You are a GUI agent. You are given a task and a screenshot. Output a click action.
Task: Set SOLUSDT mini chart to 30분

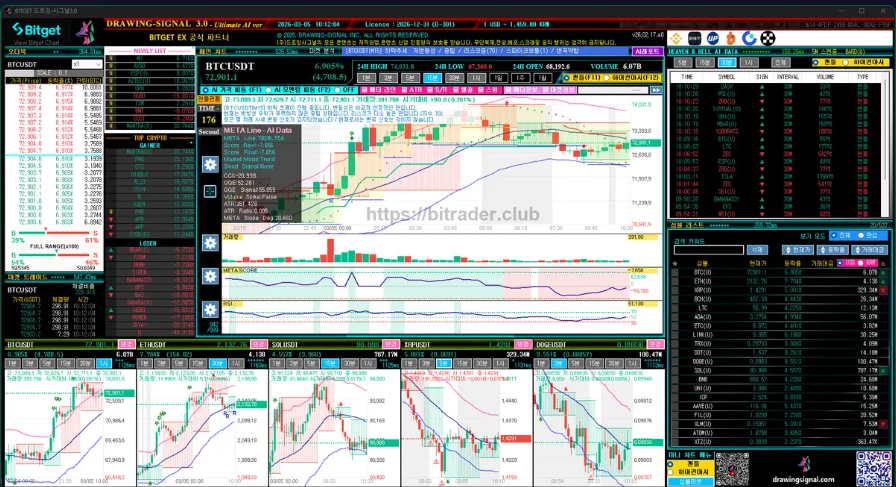coord(349,364)
